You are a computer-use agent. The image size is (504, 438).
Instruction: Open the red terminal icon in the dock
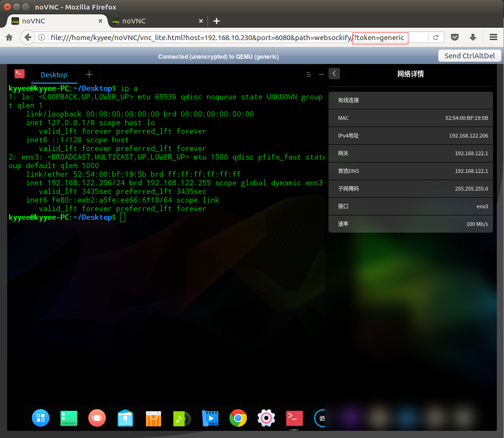(x=294, y=418)
